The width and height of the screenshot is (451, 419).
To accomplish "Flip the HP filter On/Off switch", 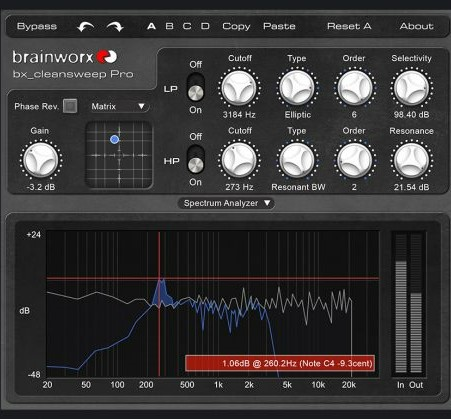I will click(195, 159).
